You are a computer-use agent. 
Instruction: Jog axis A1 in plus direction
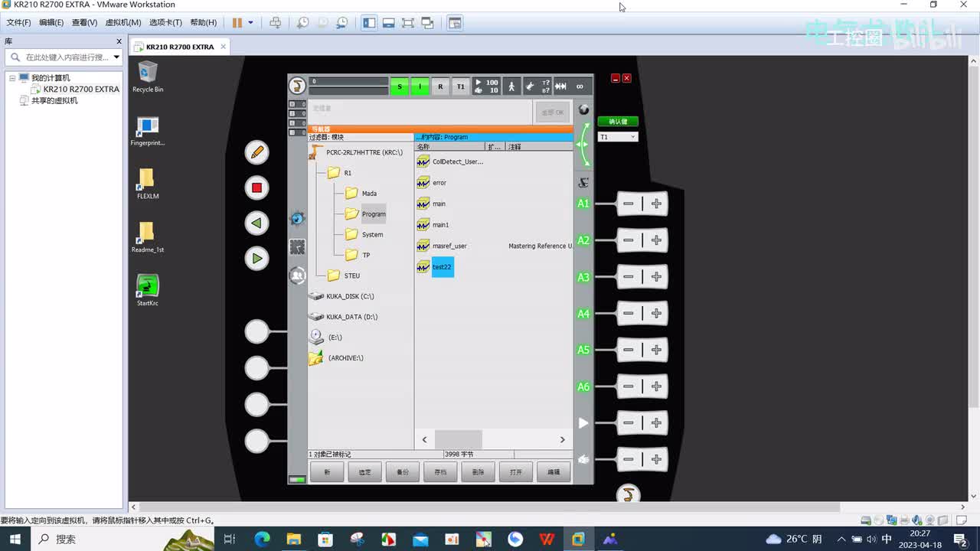tap(656, 204)
